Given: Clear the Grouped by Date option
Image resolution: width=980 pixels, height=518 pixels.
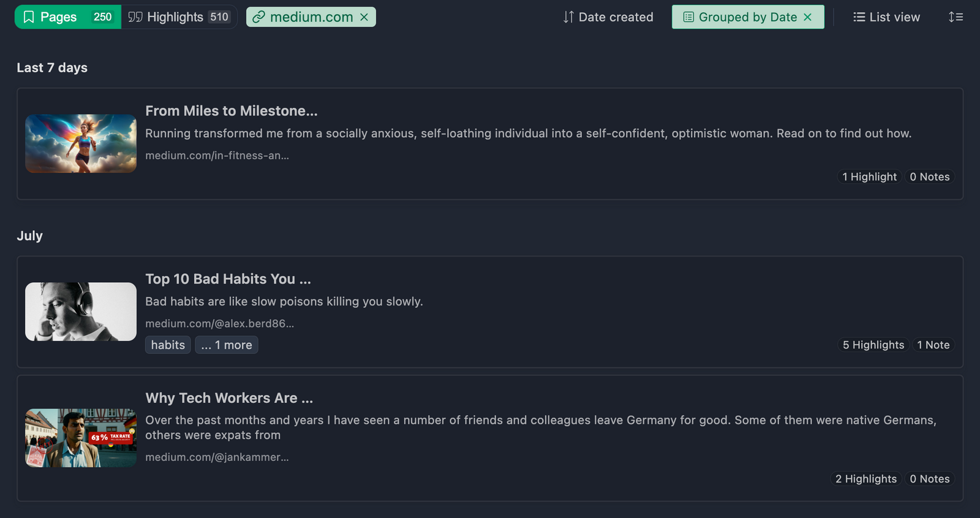Looking at the screenshot, I should coord(808,17).
